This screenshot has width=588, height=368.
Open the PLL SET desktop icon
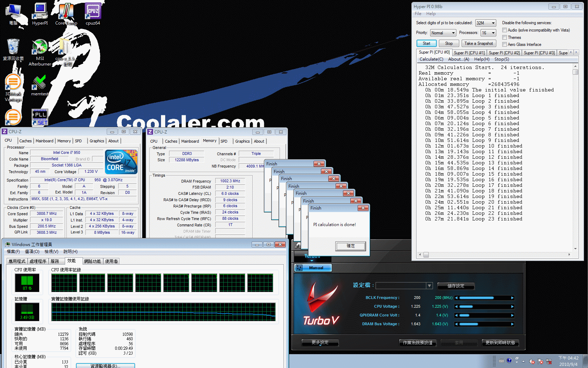[x=40, y=117]
